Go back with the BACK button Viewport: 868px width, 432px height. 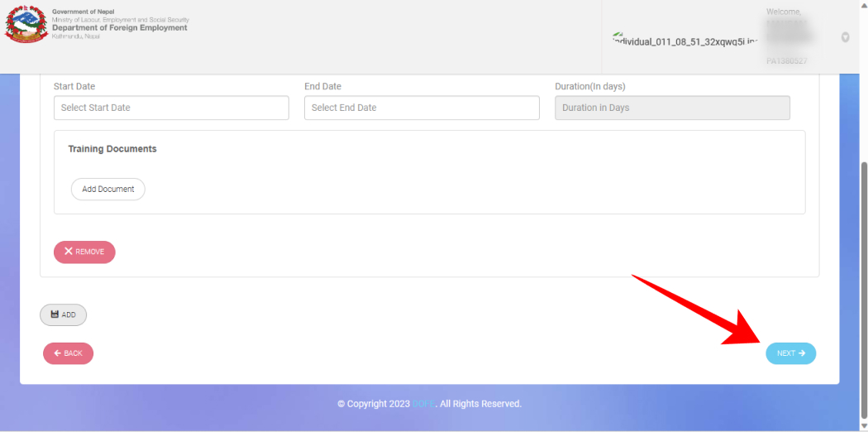(x=68, y=353)
